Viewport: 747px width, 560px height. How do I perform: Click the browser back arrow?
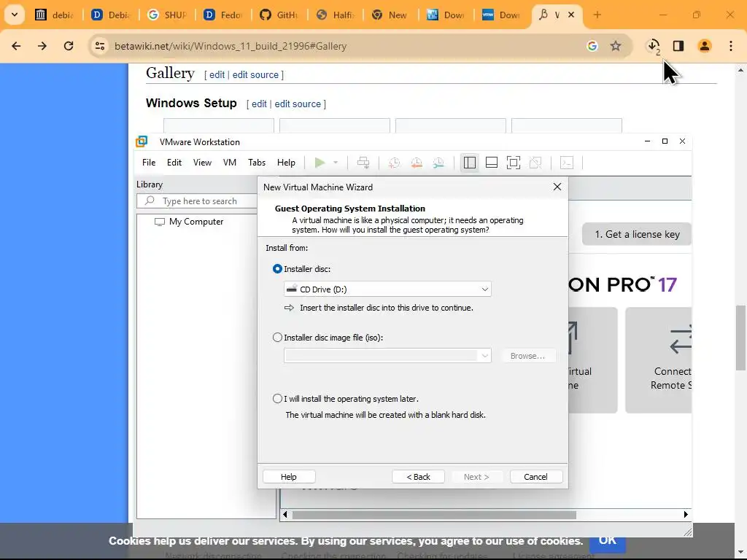(x=16, y=46)
